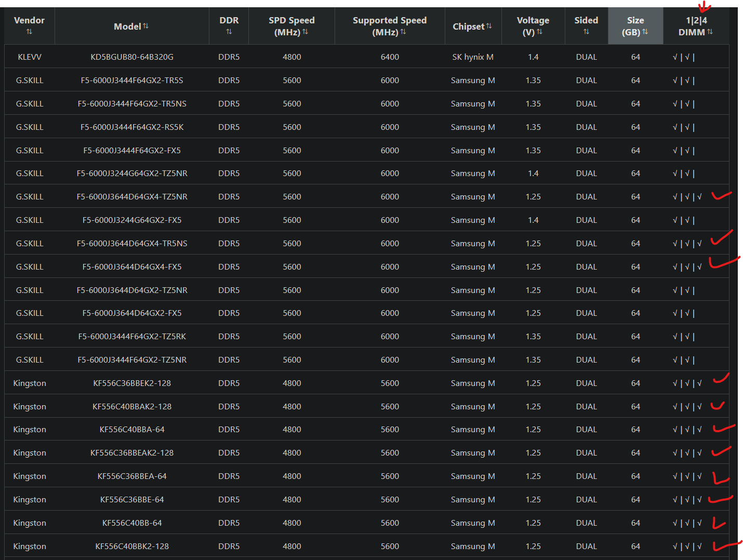Select model KD5BGUB80-64B320G
The height and width of the screenshot is (560, 743).
point(132,57)
